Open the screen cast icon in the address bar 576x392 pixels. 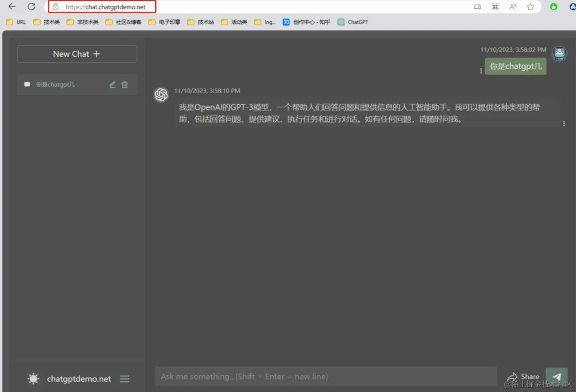477,7
